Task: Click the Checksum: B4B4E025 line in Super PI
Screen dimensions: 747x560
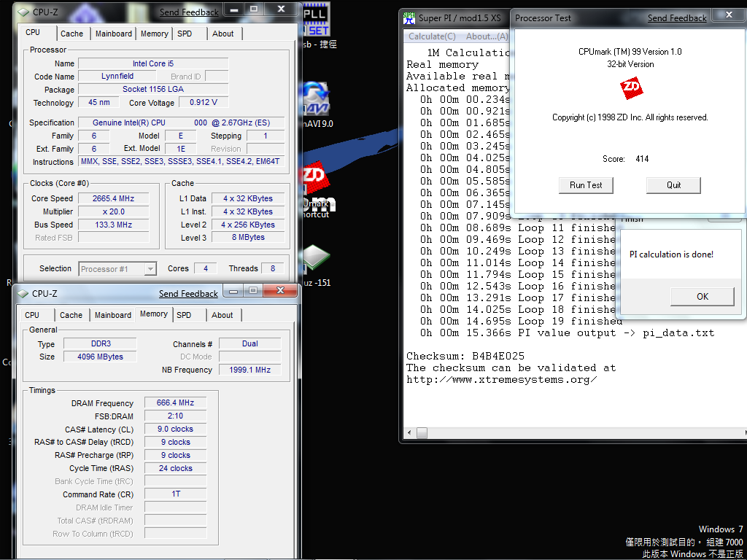Action: coord(465,356)
